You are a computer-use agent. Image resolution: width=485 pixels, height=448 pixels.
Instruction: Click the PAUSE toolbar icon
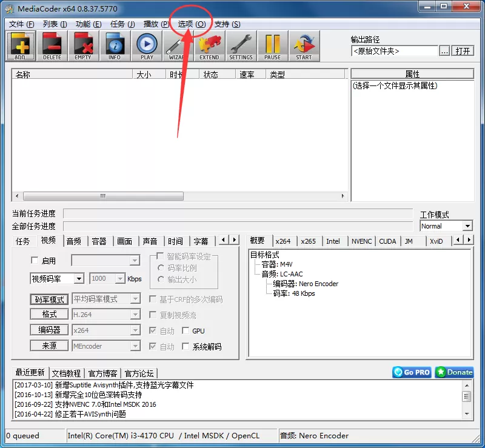click(x=272, y=46)
